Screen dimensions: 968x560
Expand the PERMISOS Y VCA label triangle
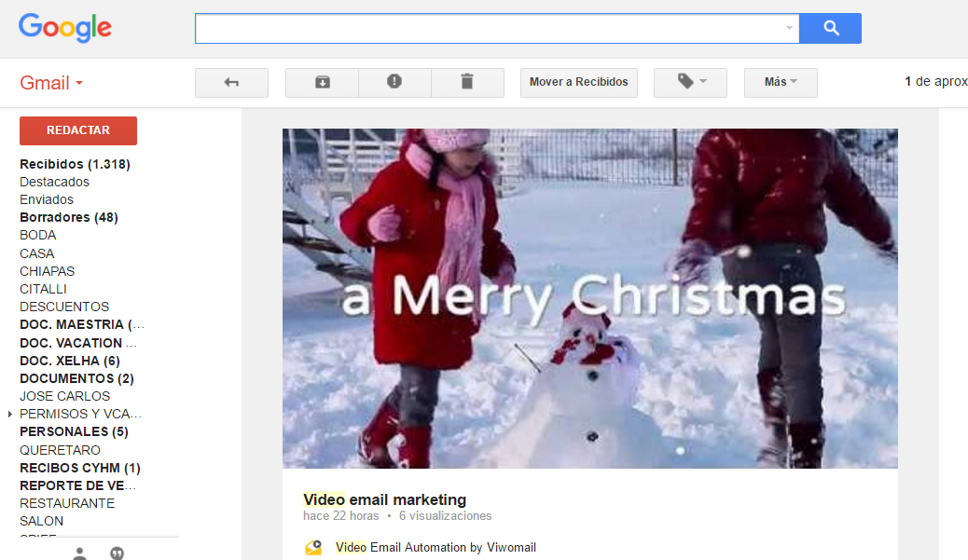click(10, 414)
